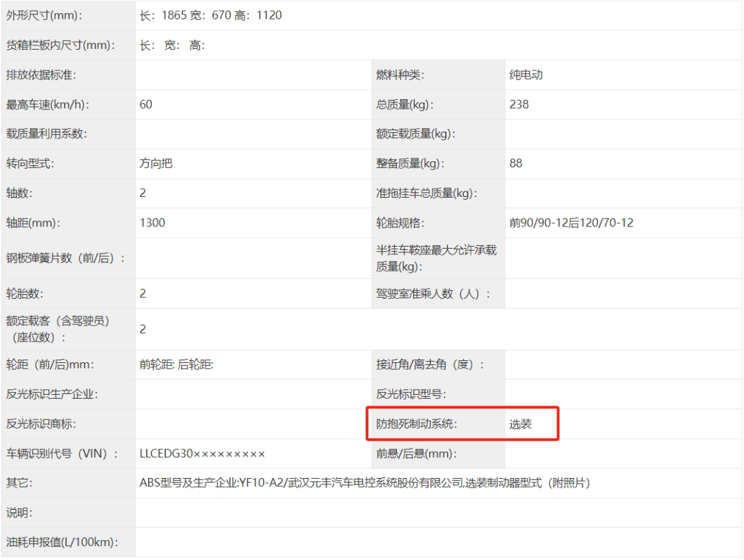Select the curb weight value 88
This screenshot has height=560, width=744.
click(x=516, y=163)
